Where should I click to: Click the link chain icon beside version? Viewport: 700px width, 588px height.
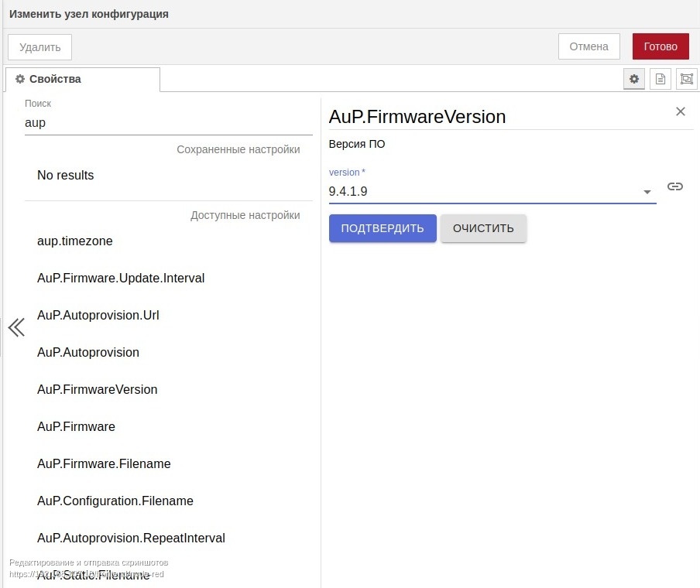(x=675, y=186)
